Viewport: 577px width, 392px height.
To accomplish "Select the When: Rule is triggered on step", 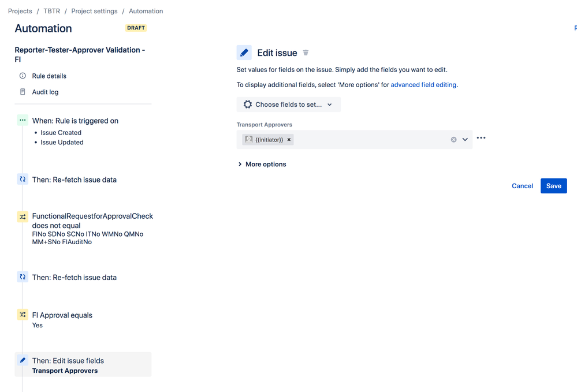I will point(75,121).
